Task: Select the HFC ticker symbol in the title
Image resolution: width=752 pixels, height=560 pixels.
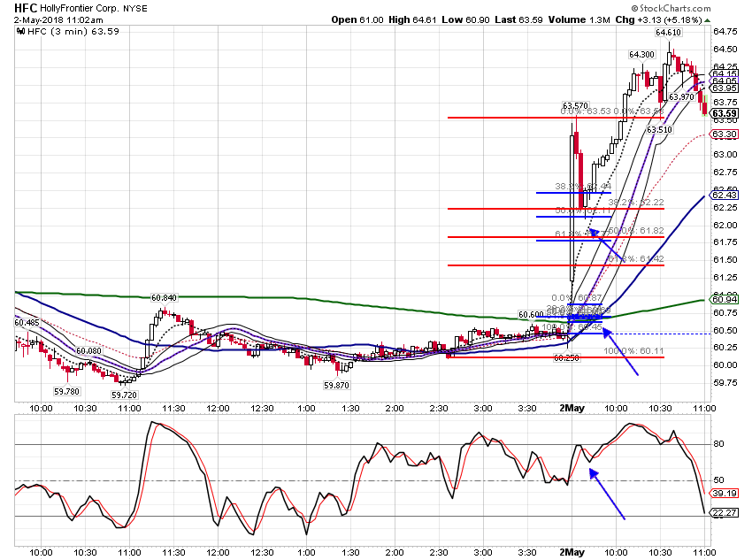Action: (x=26, y=8)
